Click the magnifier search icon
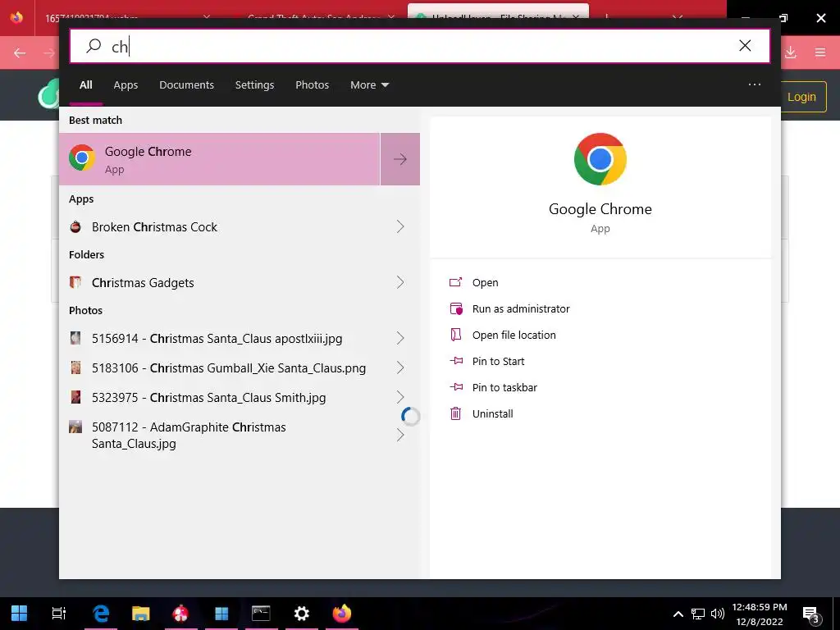This screenshot has width=840, height=630. (x=94, y=46)
